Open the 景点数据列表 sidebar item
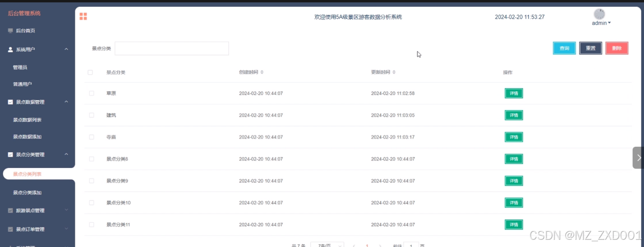Screen dimensions: 644x247 (27, 120)
